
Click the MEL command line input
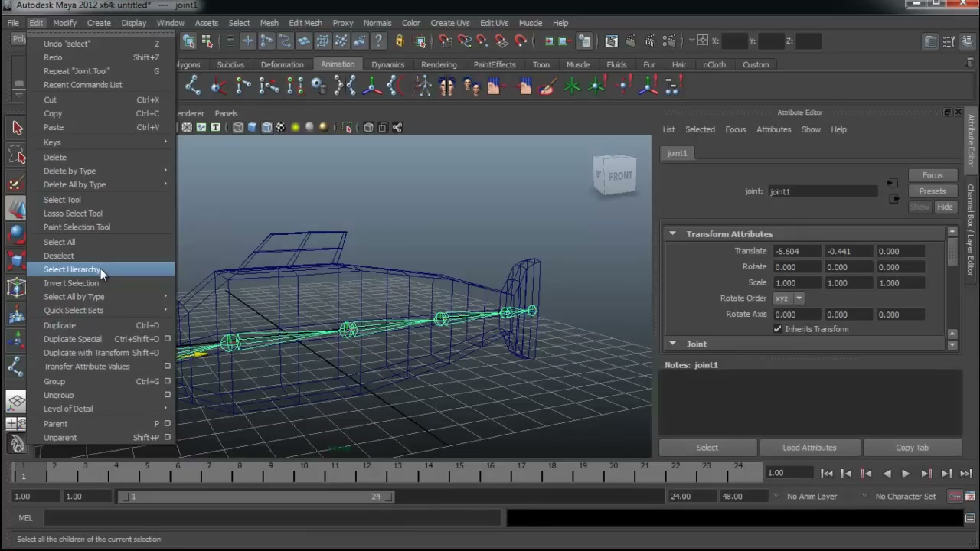pyautogui.click(x=273, y=518)
